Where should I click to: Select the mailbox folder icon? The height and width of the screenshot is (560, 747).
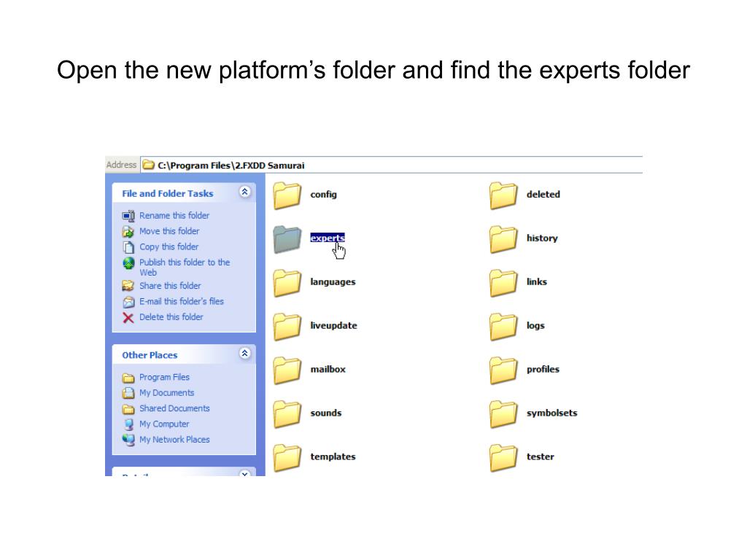[287, 370]
